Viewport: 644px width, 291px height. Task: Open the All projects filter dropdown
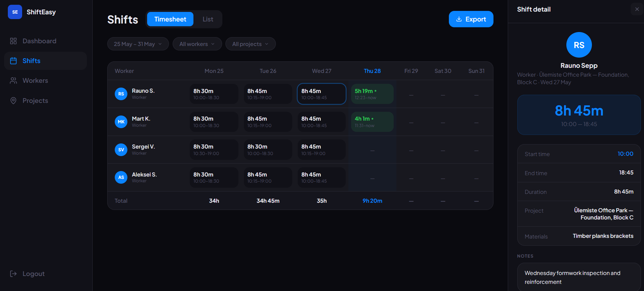click(250, 44)
